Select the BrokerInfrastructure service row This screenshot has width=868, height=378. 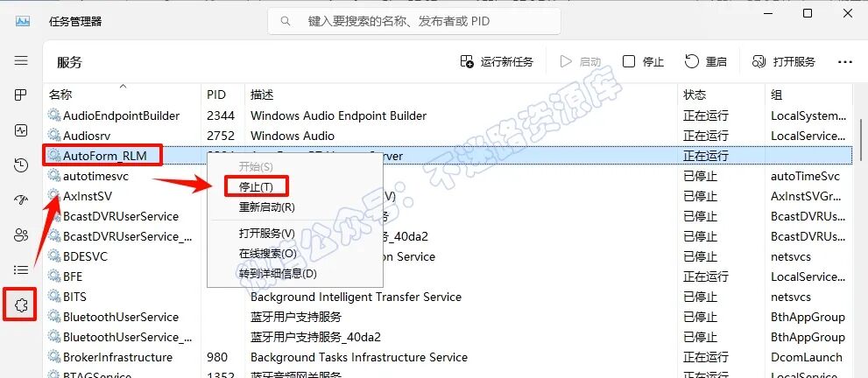pyautogui.click(x=448, y=357)
